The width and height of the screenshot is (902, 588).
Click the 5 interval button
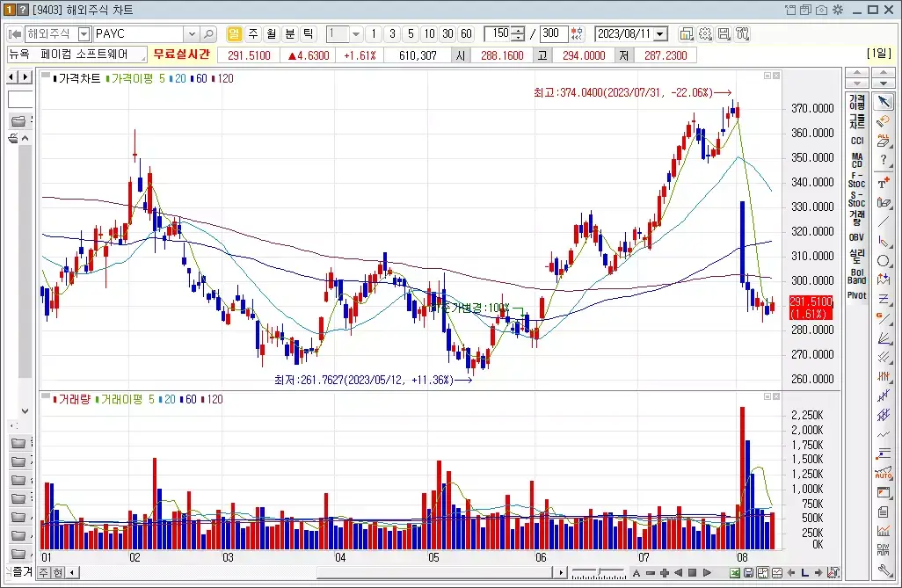tap(411, 34)
